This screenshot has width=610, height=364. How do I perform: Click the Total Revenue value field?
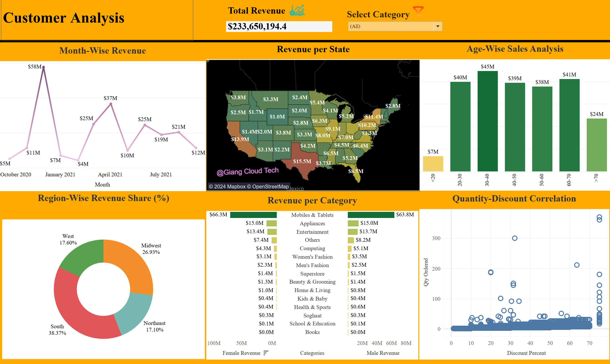point(279,27)
